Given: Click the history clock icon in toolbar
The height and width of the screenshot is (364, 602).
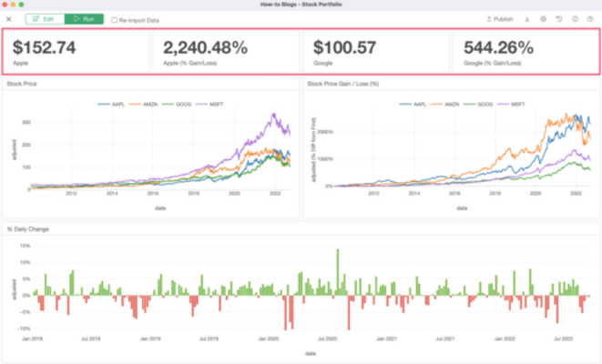Looking at the screenshot, I should pos(558,18).
